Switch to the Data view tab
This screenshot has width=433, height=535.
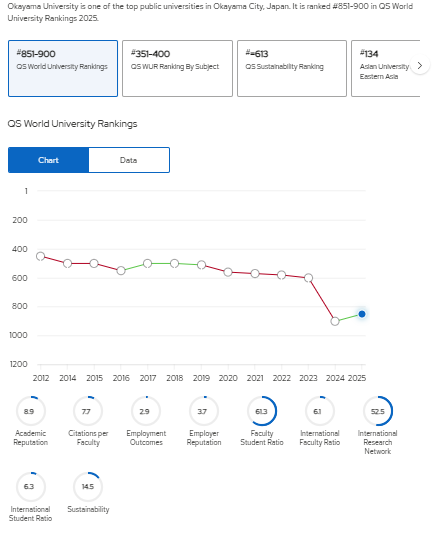(129, 160)
